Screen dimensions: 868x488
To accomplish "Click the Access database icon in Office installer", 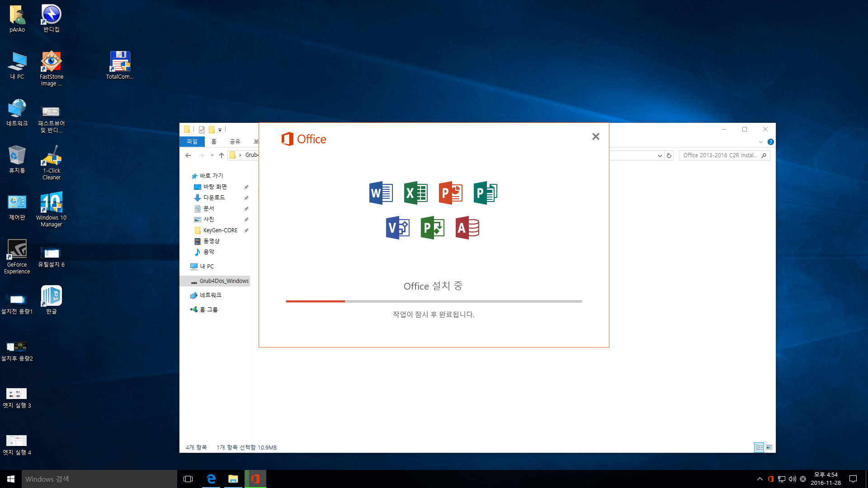I will (467, 228).
